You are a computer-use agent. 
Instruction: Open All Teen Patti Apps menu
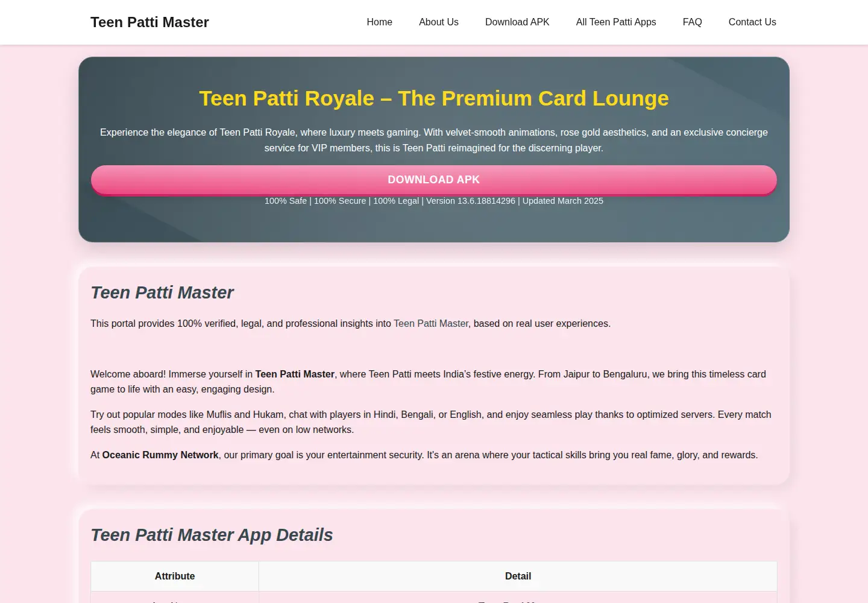pyautogui.click(x=616, y=22)
